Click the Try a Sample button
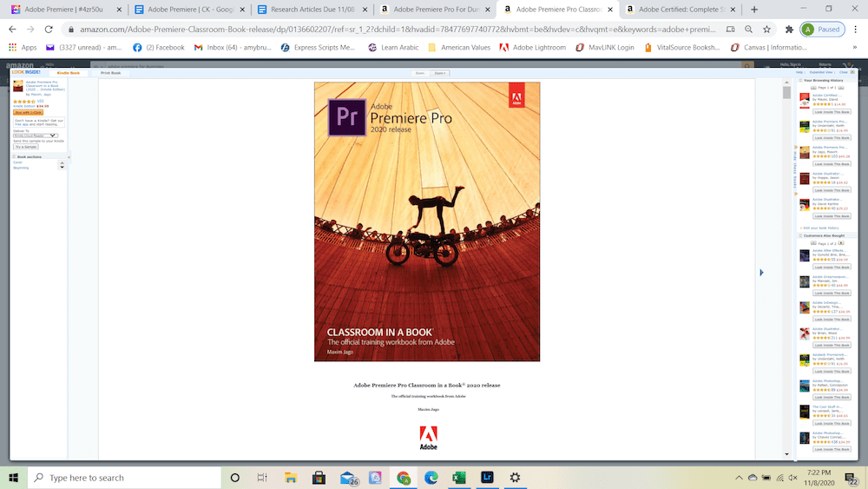868x489 pixels. coord(26,147)
